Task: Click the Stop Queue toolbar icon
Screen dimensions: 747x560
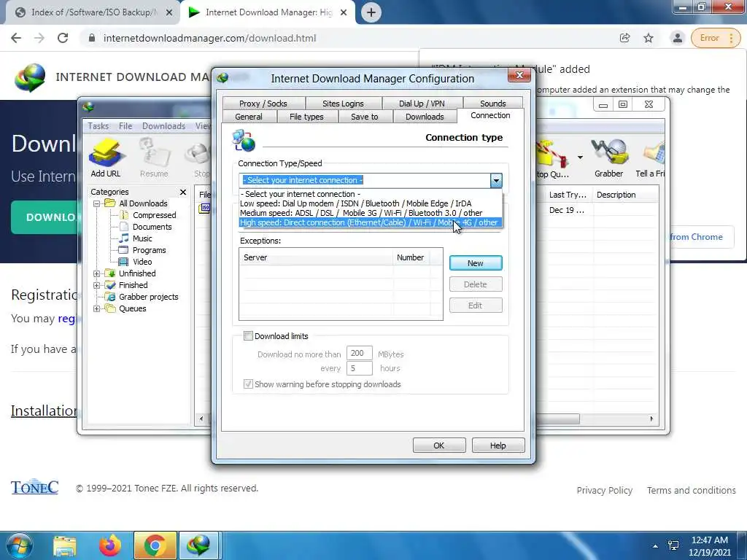Action: click(x=553, y=158)
